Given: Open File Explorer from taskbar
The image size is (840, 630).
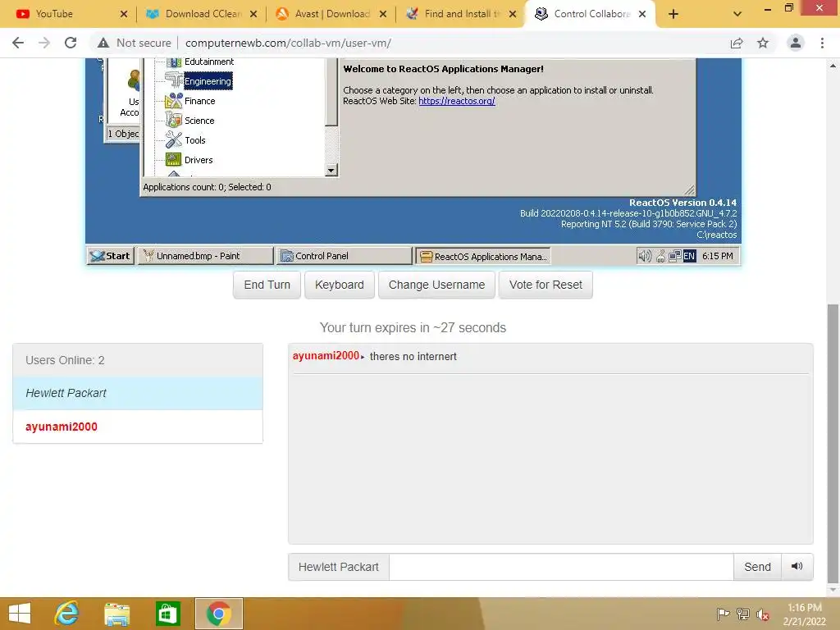Looking at the screenshot, I should tap(116, 614).
